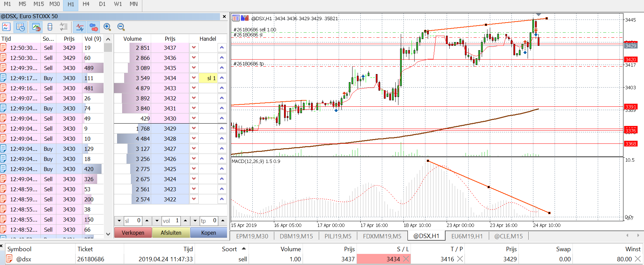
Task: Zoom in with the magnifier plus icon
Action: click(107, 27)
